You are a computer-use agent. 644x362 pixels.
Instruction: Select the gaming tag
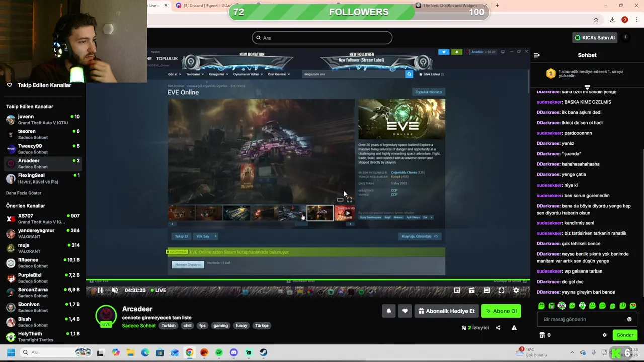click(x=220, y=325)
